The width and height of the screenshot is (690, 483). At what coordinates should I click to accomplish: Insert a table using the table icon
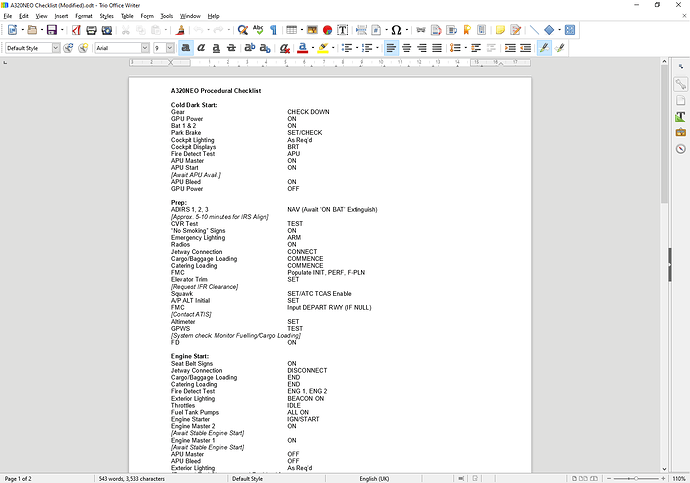[291, 30]
